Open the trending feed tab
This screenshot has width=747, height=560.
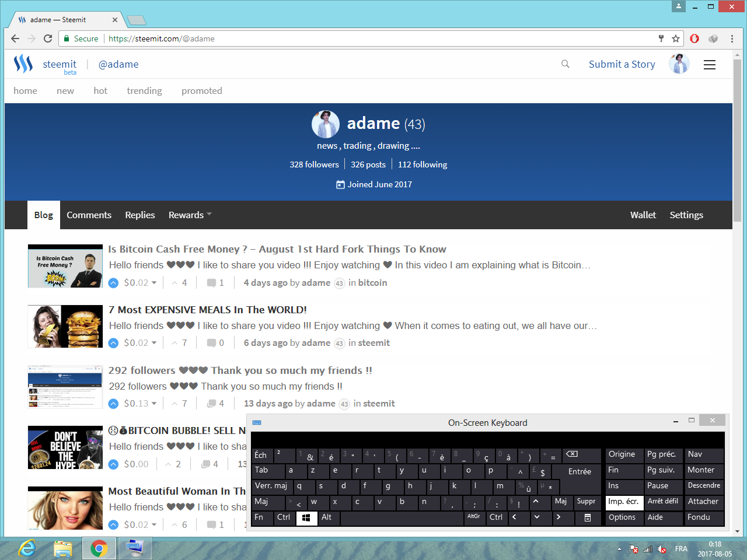pos(144,90)
